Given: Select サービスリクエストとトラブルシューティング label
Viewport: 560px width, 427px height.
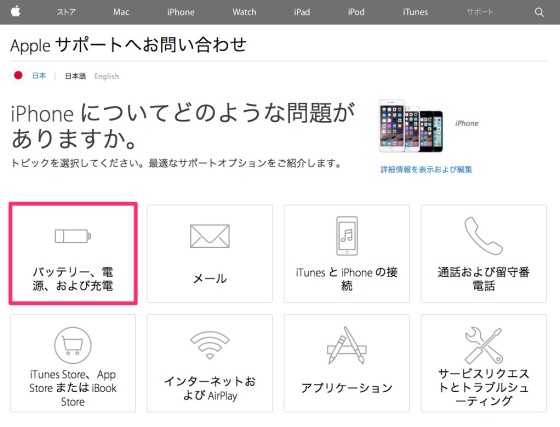Looking at the screenshot, I should click(x=483, y=387).
